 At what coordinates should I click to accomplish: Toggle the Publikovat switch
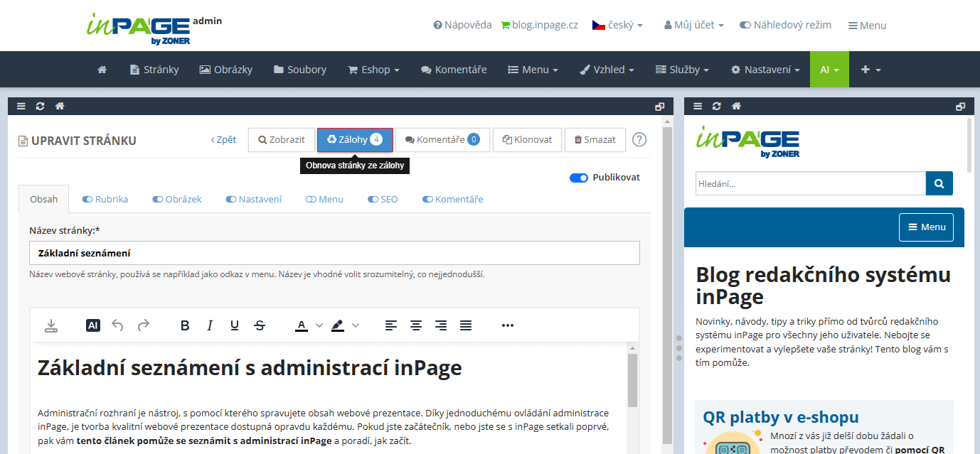[x=579, y=178]
